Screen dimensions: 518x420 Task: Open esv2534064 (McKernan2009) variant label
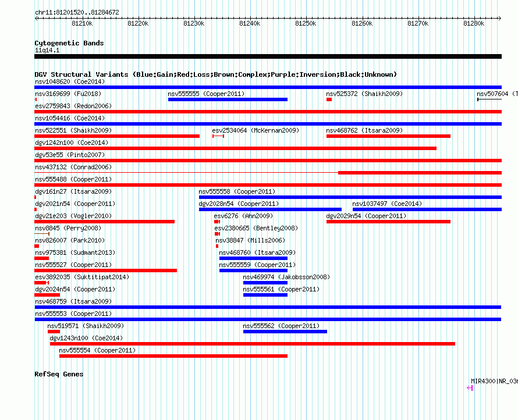(256, 130)
